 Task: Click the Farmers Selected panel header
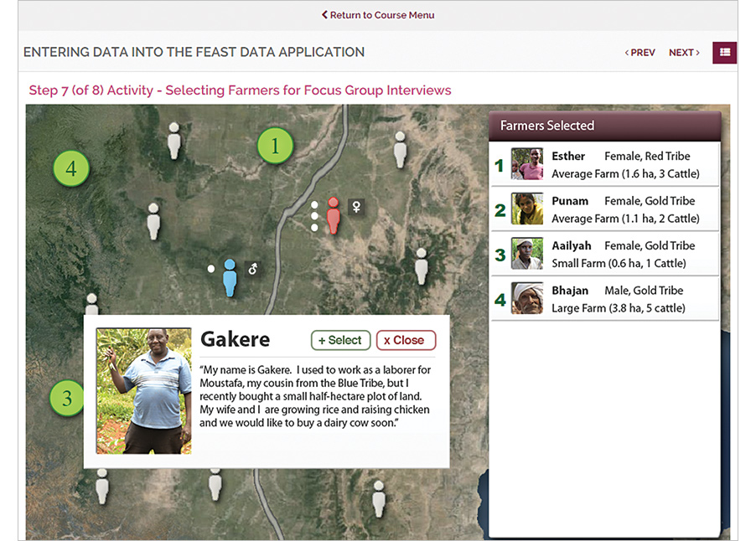603,126
